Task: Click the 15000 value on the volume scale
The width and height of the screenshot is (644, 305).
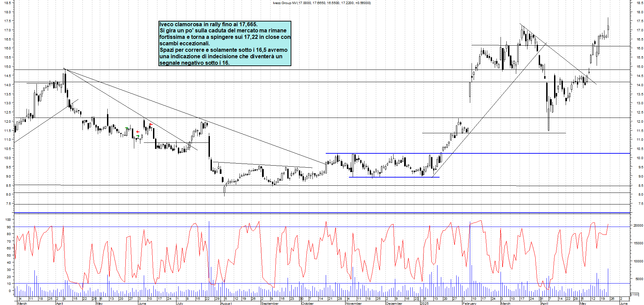Action: (638, 243)
